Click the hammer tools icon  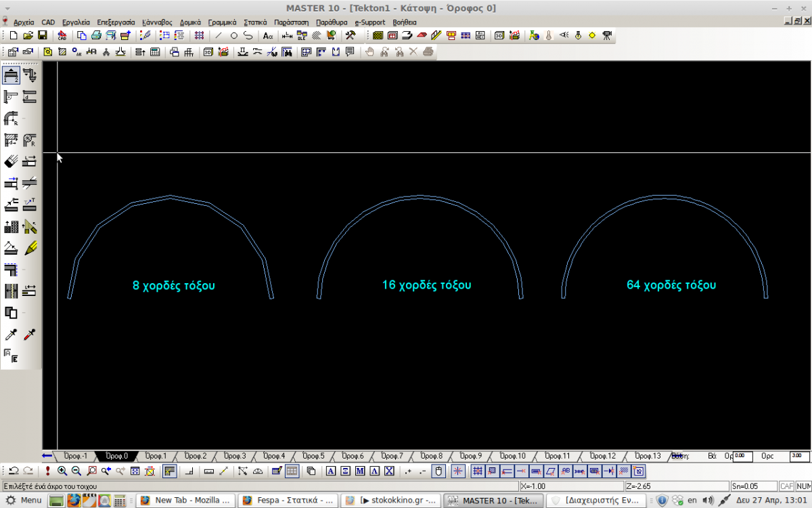(350, 35)
